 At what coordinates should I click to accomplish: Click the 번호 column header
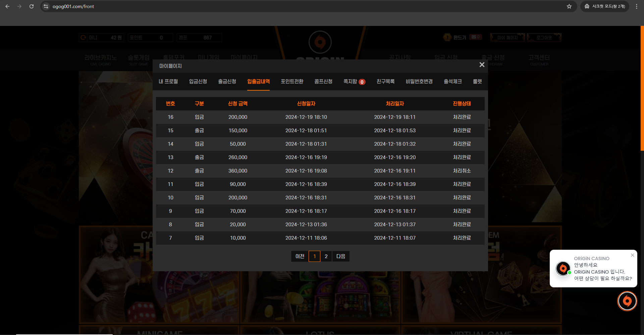pos(170,104)
